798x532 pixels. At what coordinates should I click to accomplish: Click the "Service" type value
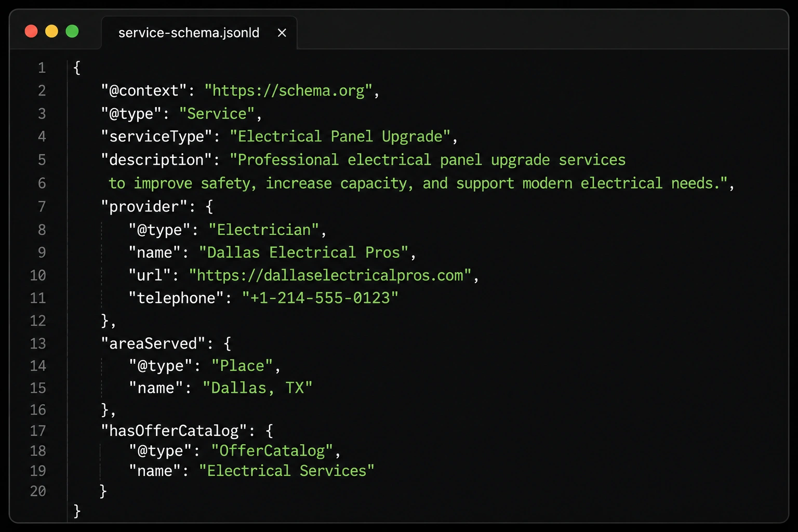(217, 114)
